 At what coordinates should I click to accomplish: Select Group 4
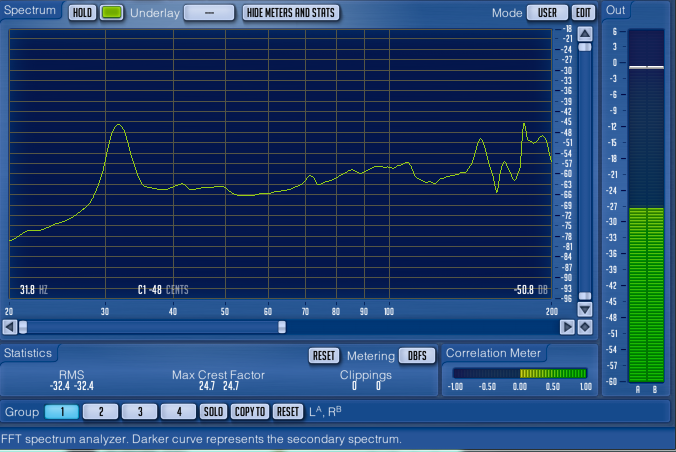pos(178,411)
